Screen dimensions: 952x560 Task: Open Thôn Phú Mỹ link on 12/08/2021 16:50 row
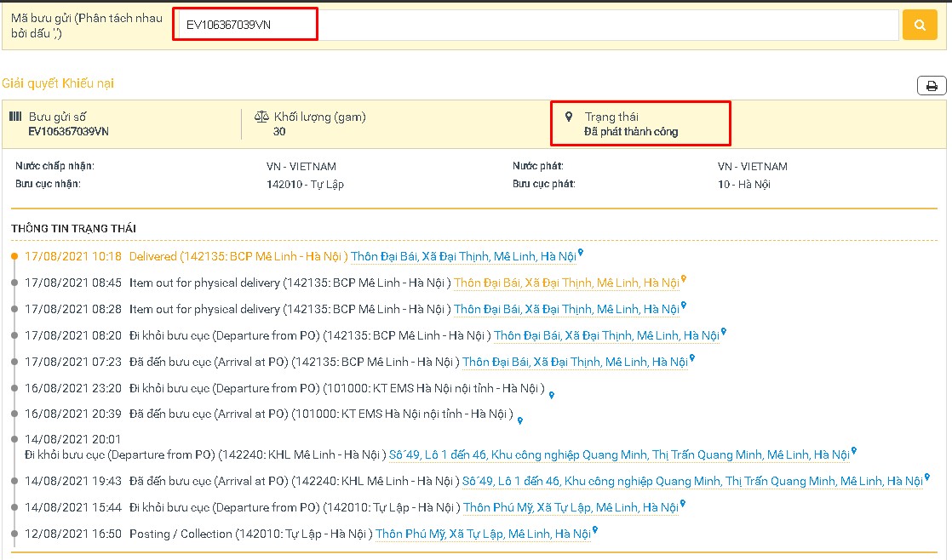(x=484, y=534)
